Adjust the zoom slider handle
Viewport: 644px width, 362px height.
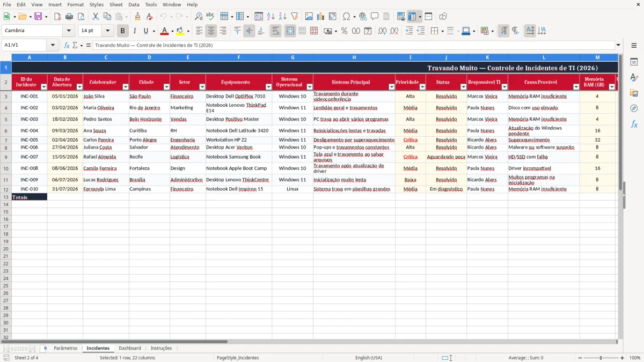[601, 358]
